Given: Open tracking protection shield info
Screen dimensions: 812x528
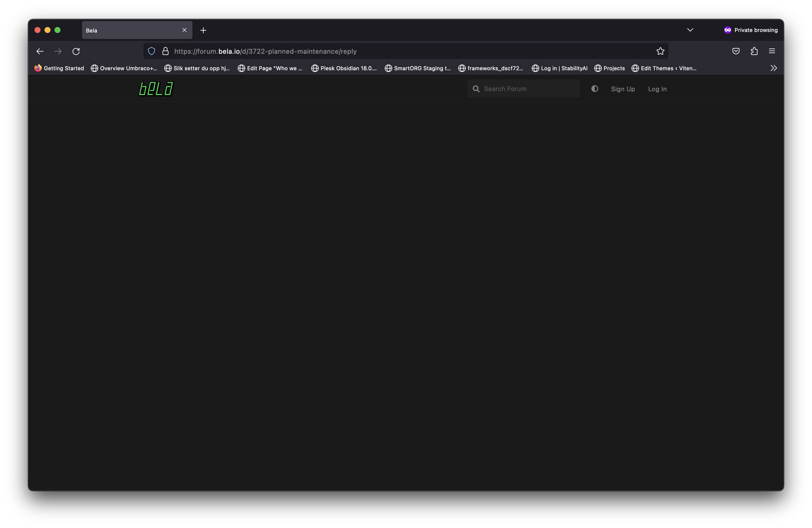Looking at the screenshot, I should pos(151,51).
